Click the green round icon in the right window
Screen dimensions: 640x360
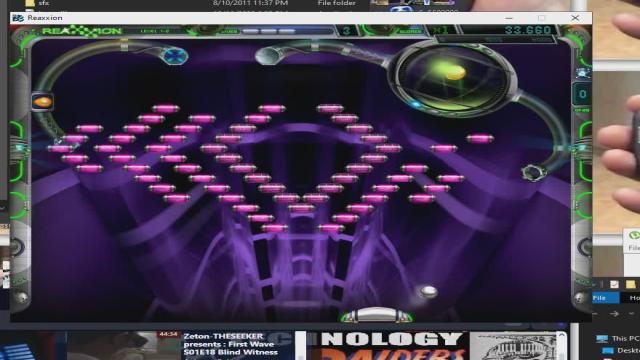(634, 235)
